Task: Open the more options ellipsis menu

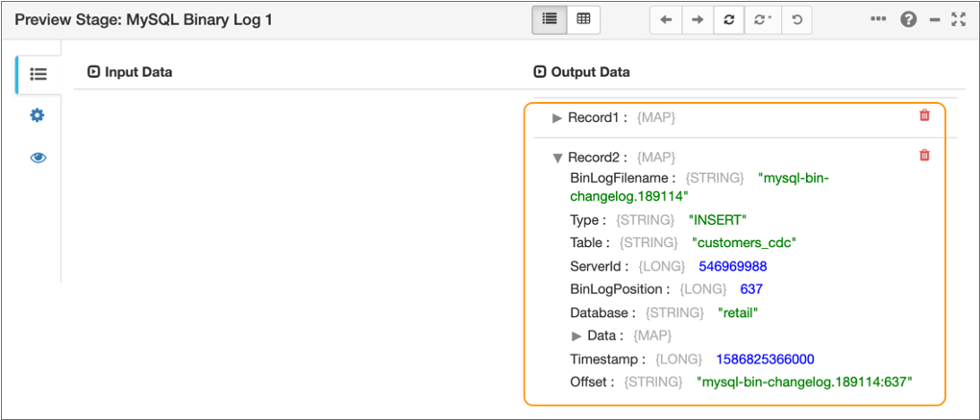Action: coord(878,18)
